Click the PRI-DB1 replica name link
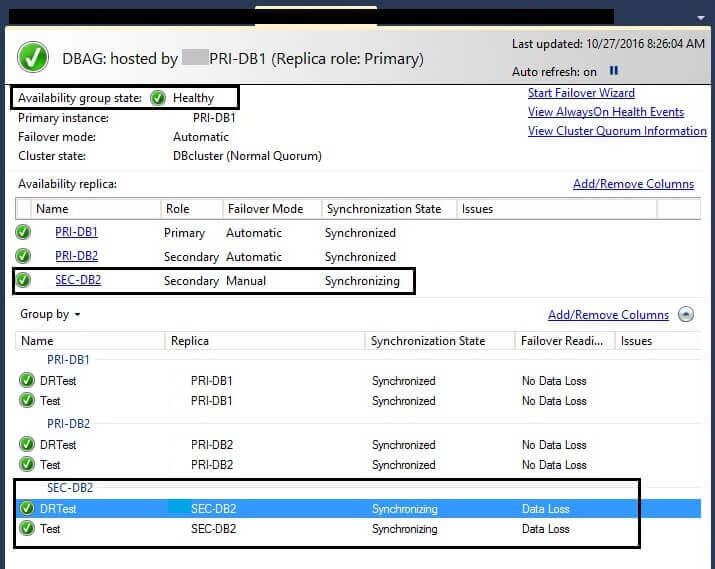Viewport: 715px width, 569px height. click(x=76, y=232)
